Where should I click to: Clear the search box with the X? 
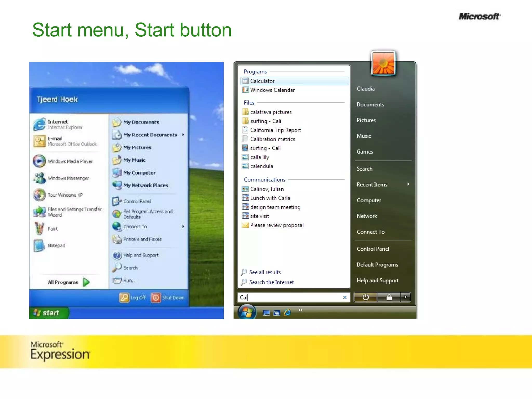pos(345,297)
